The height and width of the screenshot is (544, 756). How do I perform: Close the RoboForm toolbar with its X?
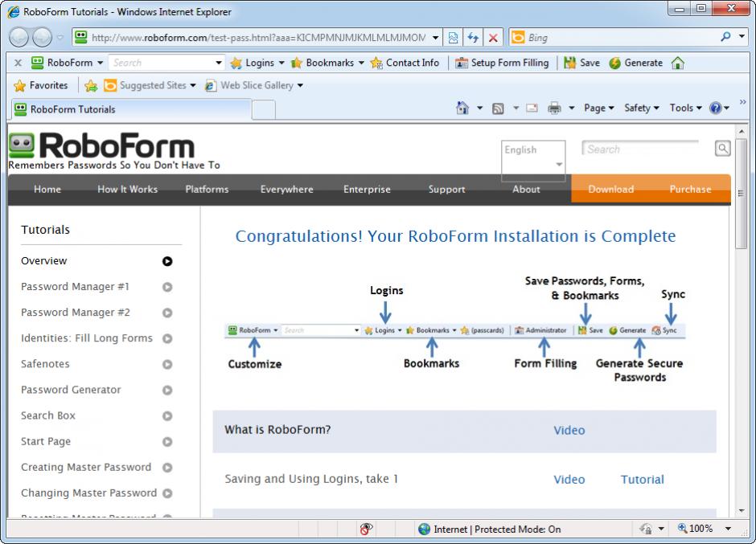(x=18, y=63)
